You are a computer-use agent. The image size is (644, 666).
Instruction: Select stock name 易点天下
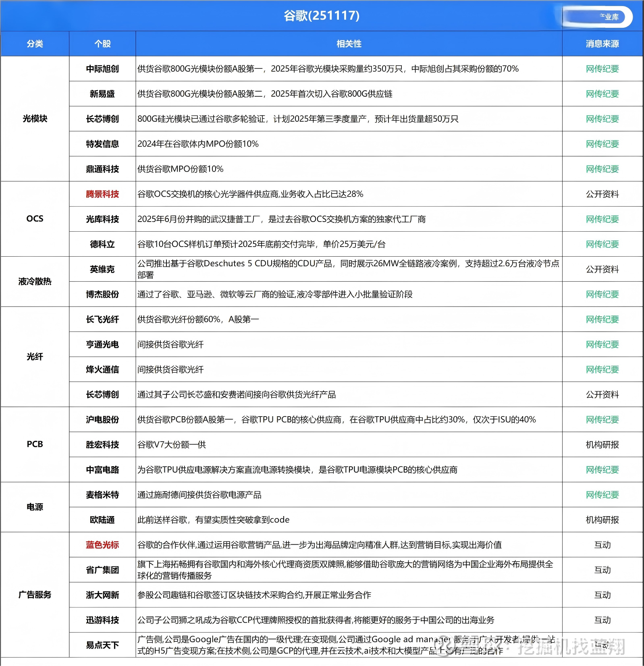[x=102, y=645]
